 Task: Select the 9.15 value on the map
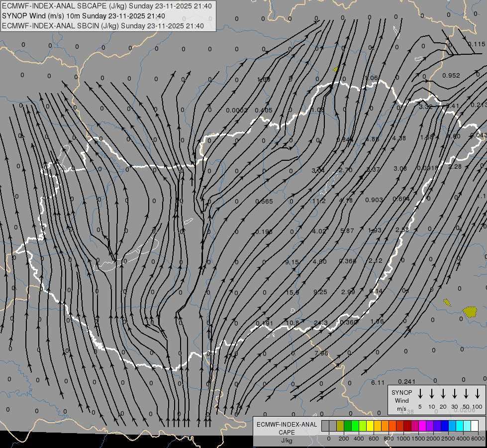(x=292, y=262)
